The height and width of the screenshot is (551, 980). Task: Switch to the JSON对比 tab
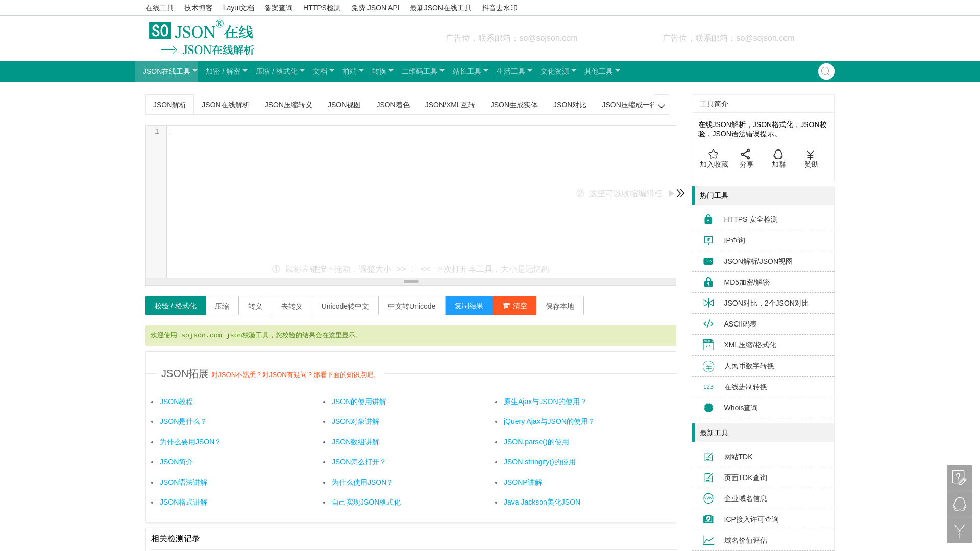[x=570, y=105]
